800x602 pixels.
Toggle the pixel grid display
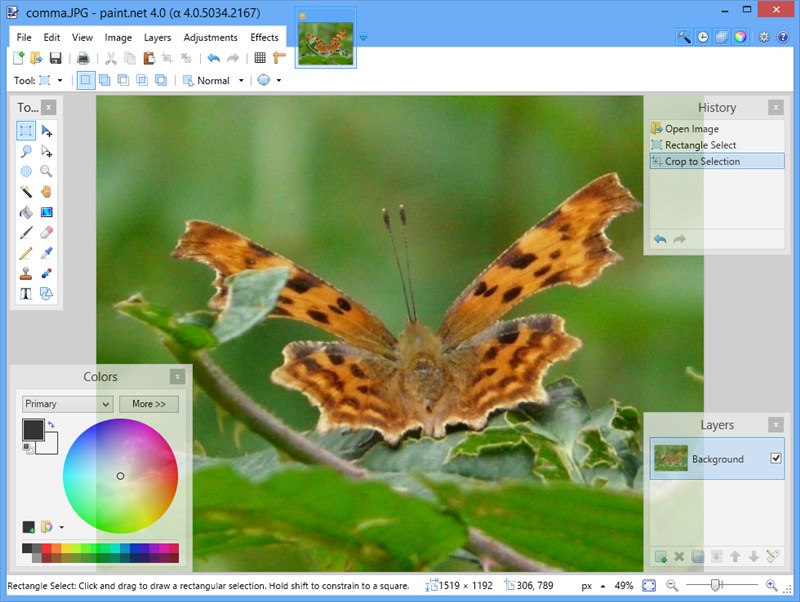pyautogui.click(x=260, y=57)
